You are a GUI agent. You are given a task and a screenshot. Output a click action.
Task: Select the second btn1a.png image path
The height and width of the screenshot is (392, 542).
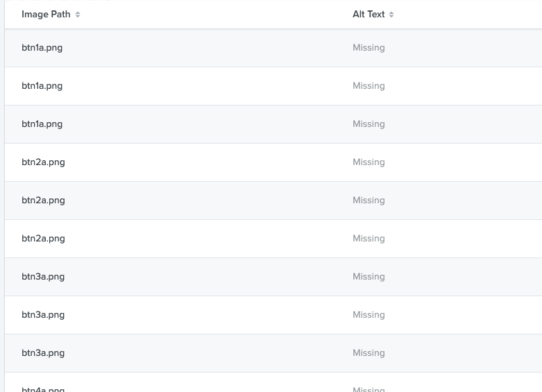(x=42, y=86)
